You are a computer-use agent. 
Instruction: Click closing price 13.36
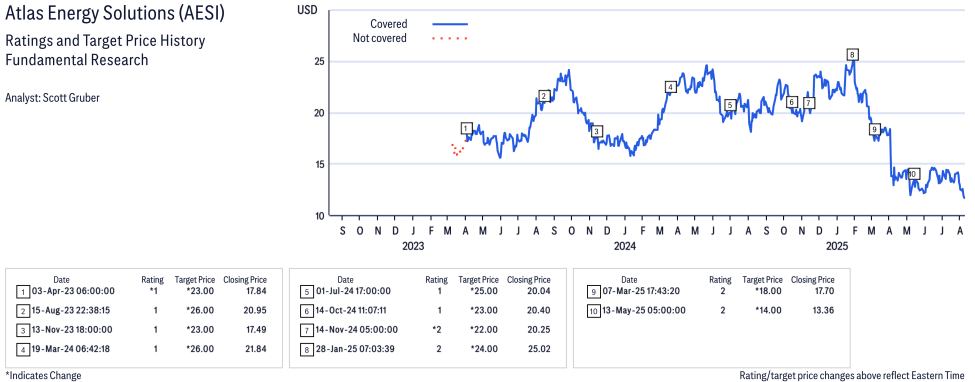tap(823, 310)
